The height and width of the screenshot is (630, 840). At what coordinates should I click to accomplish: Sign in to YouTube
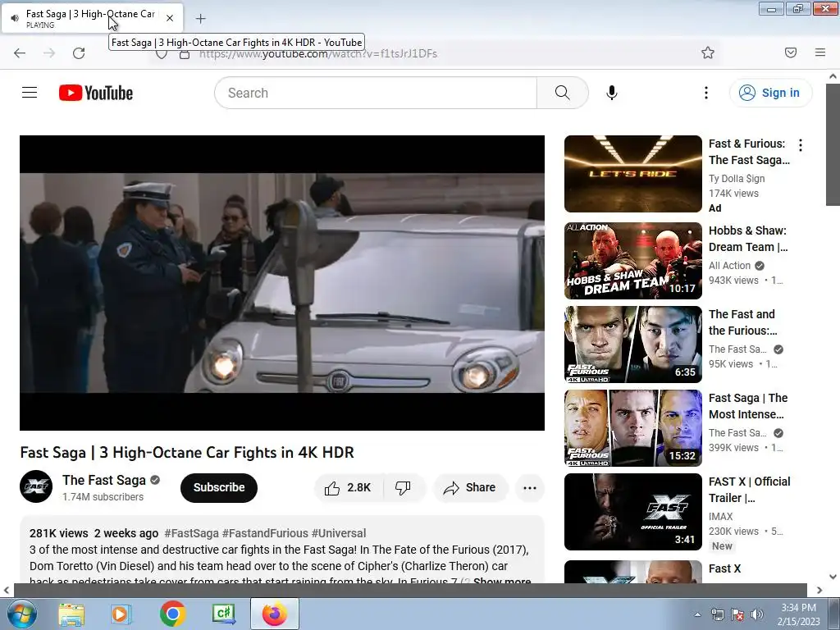770,93
